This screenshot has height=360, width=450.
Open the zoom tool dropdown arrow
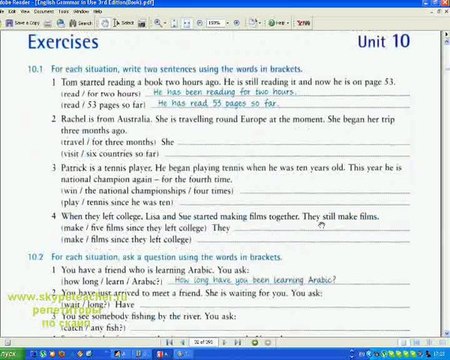tap(165, 23)
